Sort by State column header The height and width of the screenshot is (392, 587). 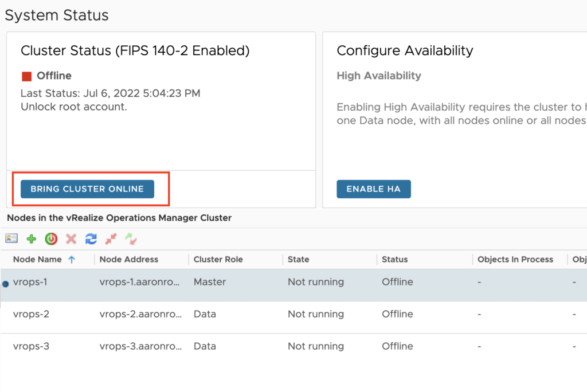point(298,260)
